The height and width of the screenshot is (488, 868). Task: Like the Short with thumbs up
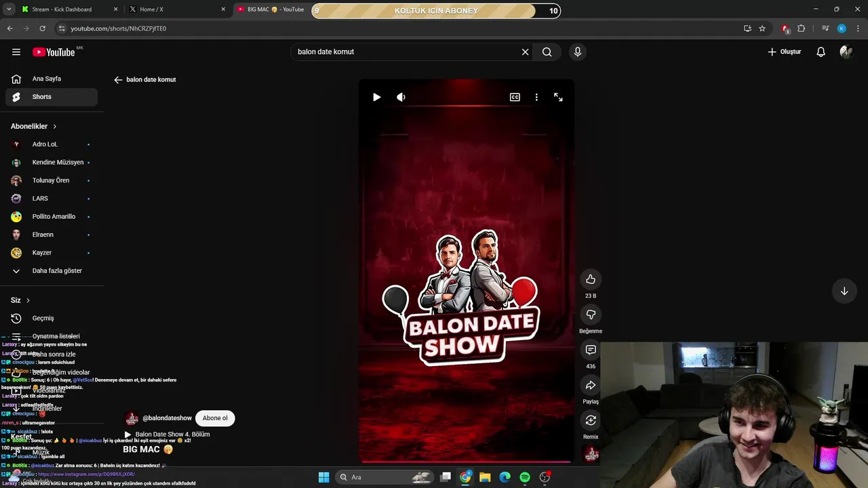pyautogui.click(x=591, y=279)
